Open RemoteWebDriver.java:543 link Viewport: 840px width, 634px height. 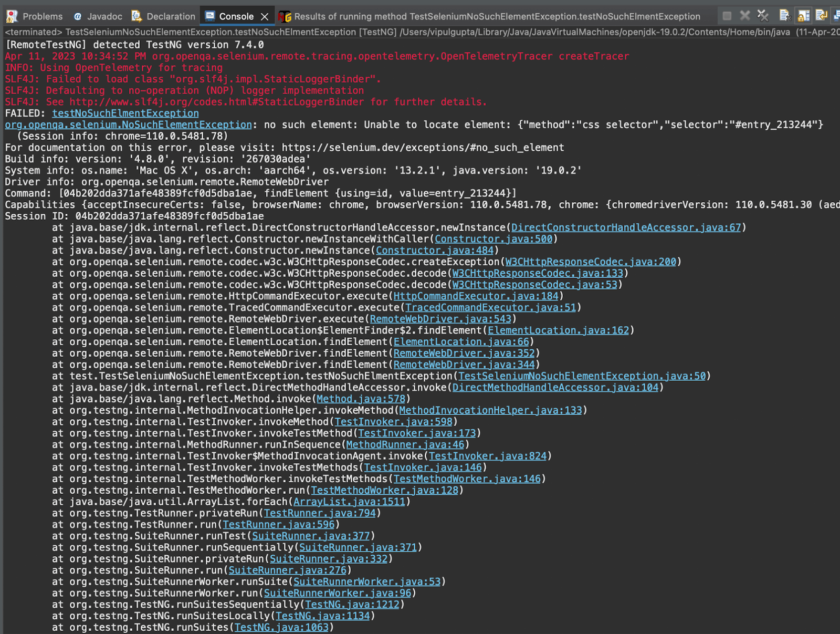pos(440,319)
